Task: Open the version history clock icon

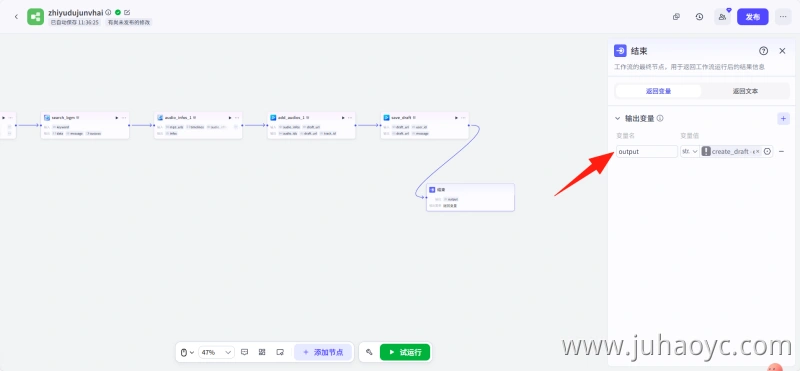Action: pos(699,17)
